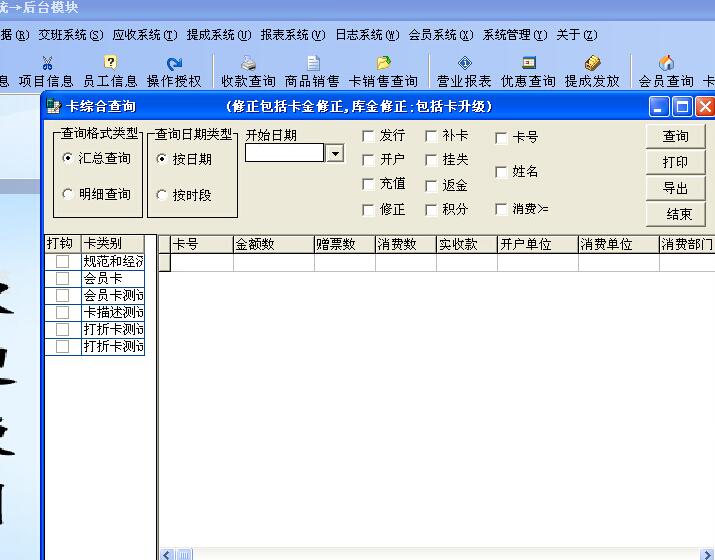Enable the 卡号 filter checkbox
This screenshot has height=560, width=715.
click(501, 138)
